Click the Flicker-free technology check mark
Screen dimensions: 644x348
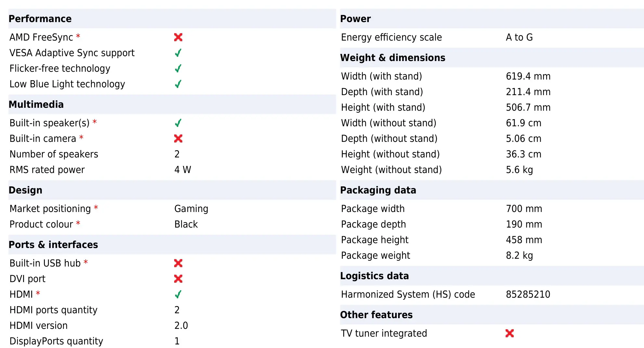[178, 68]
